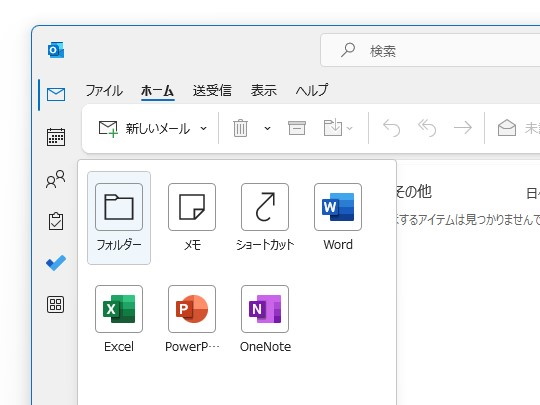Viewport: 540px width, 405px height.
Task: Launch Excel from the apps flyout
Action: click(x=119, y=320)
